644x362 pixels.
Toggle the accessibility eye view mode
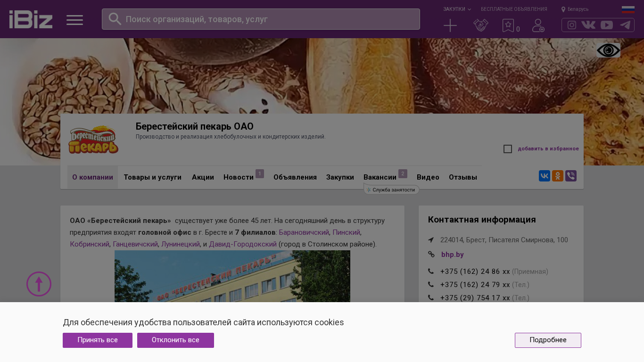point(608,50)
